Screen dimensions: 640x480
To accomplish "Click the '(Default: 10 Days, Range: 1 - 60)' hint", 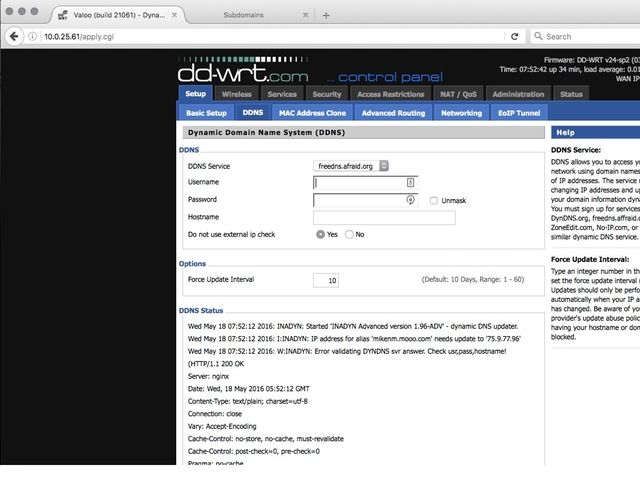I will tap(473, 280).
